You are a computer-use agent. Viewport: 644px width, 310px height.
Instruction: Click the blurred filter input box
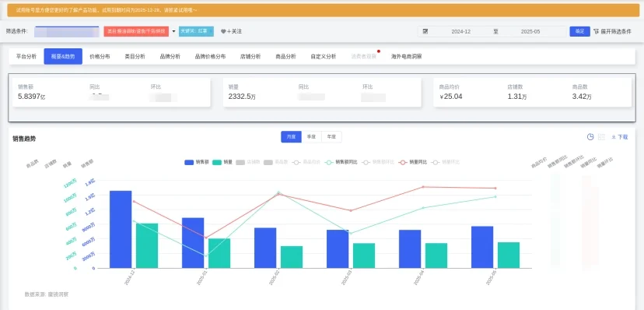coord(67,32)
